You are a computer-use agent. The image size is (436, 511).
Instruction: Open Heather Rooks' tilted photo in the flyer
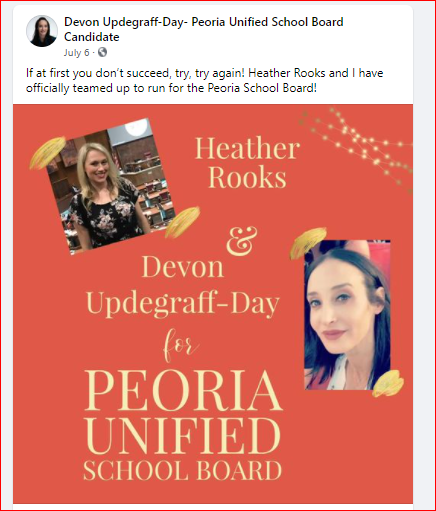tap(110, 185)
